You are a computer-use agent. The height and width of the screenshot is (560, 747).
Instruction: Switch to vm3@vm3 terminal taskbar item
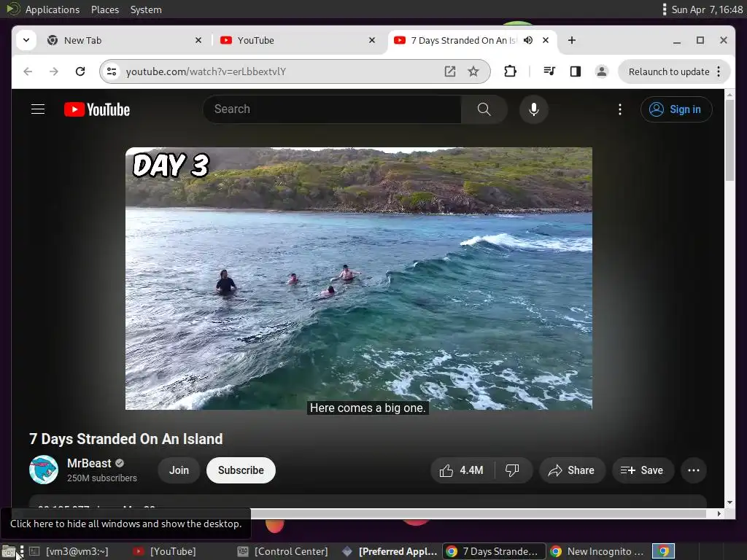(69, 551)
